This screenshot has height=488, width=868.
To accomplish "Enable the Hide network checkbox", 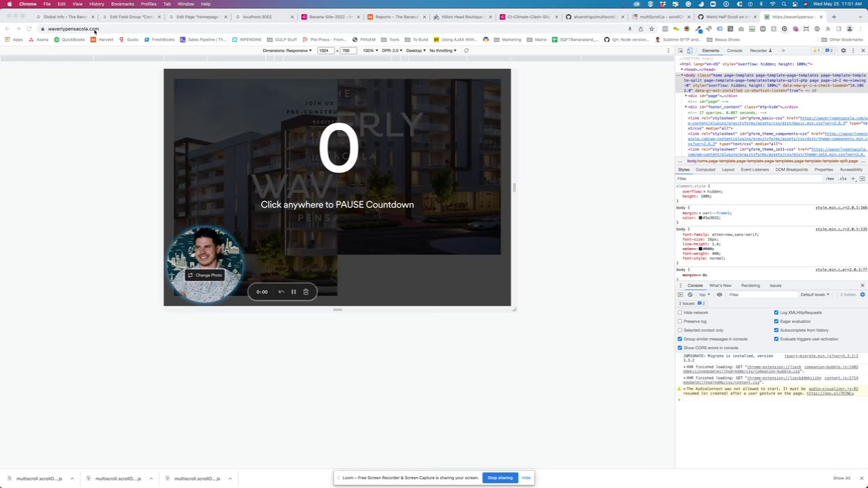I will click(680, 312).
